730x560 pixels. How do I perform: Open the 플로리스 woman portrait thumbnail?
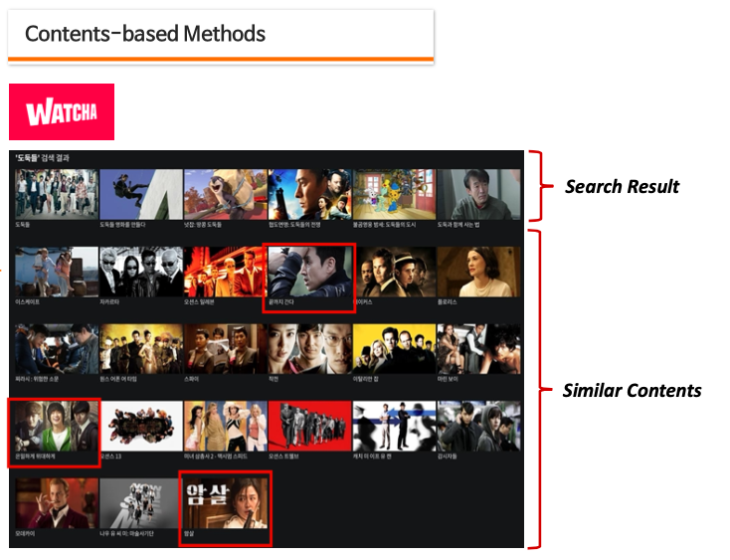[x=479, y=272]
